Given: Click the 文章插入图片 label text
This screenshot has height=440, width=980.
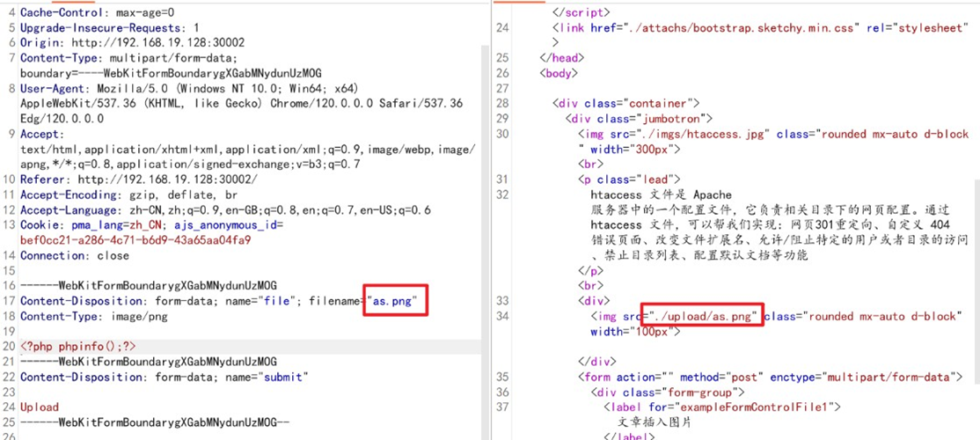Looking at the screenshot, I should pyautogui.click(x=654, y=422).
